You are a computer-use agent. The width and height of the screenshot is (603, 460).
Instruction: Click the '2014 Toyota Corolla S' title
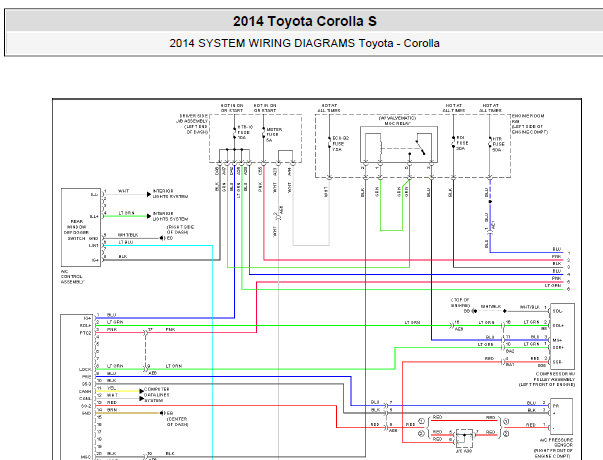coord(305,21)
